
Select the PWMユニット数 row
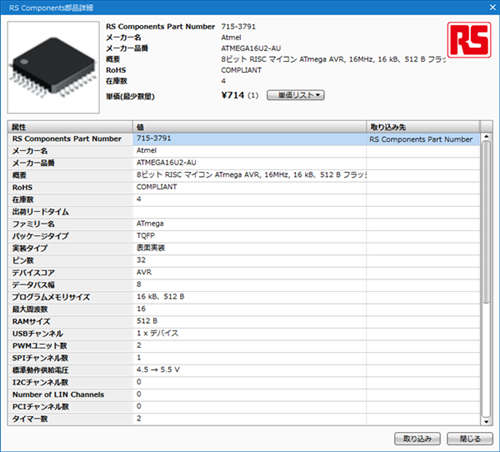click(x=244, y=346)
